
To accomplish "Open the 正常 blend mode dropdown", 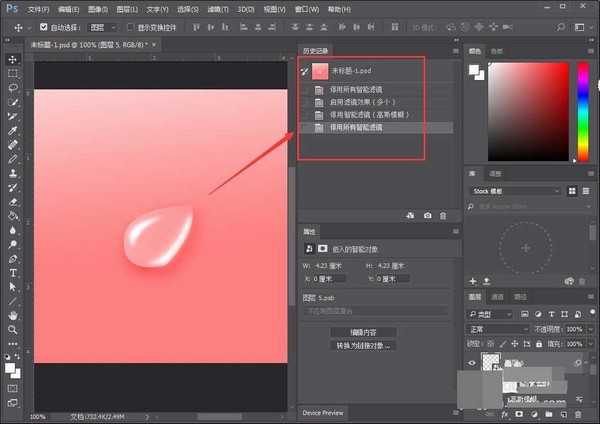I will point(497,329).
